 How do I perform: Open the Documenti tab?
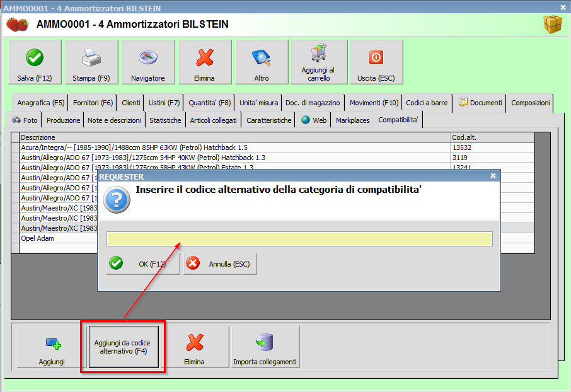click(480, 103)
